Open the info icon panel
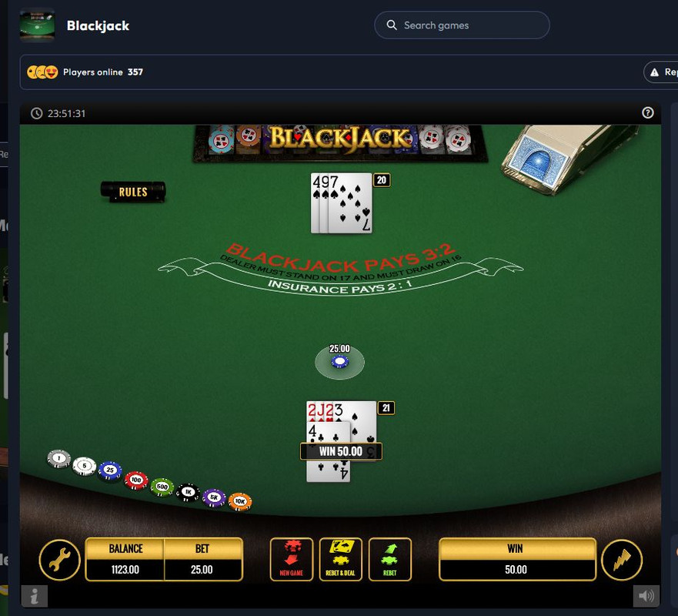678x616 pixels. (x=34, y=596)
